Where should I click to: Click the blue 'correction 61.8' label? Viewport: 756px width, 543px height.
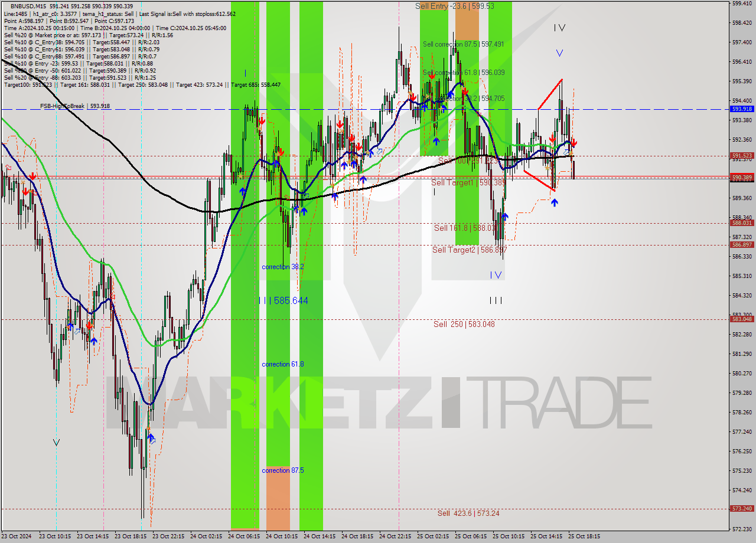pyautogui.click(x=283, y=365)
